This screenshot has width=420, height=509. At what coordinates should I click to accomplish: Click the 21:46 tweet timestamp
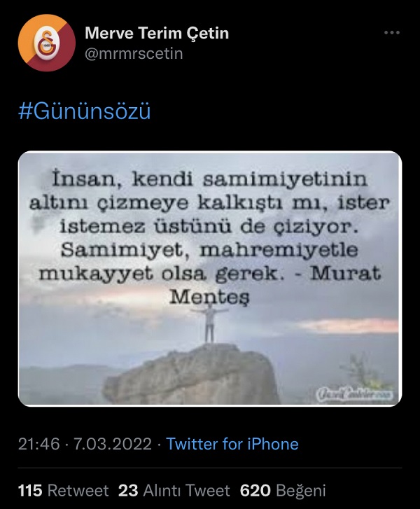point(39,444)
